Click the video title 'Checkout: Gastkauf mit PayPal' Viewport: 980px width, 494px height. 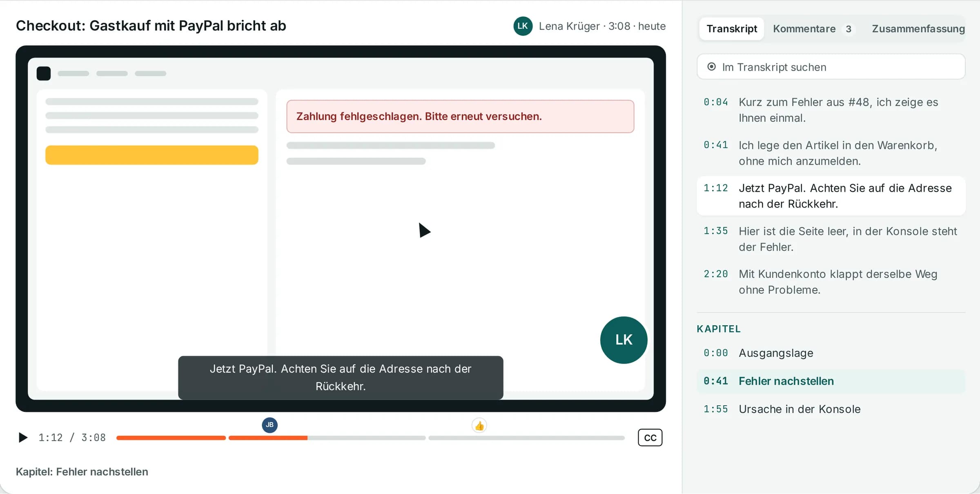(151, 26)
